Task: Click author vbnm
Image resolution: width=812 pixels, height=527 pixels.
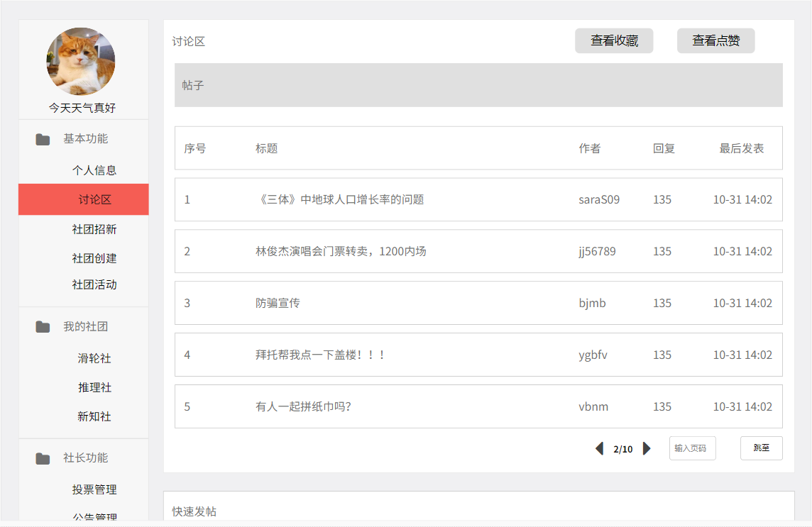Action: click(x=593, y=406)
